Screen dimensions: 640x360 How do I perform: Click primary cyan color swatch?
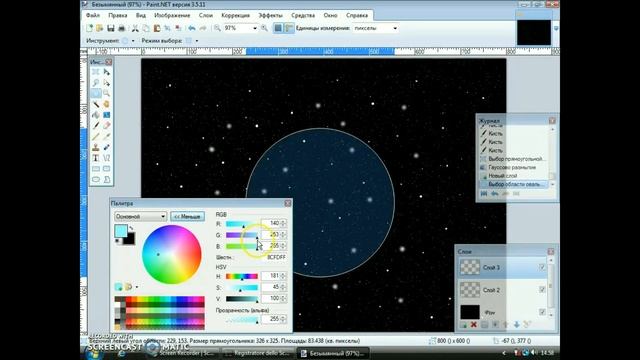pos(120,231)
